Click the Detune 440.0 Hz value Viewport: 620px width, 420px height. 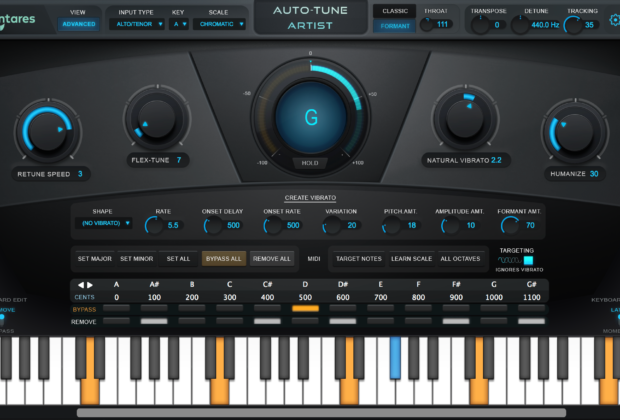[545, 25]
